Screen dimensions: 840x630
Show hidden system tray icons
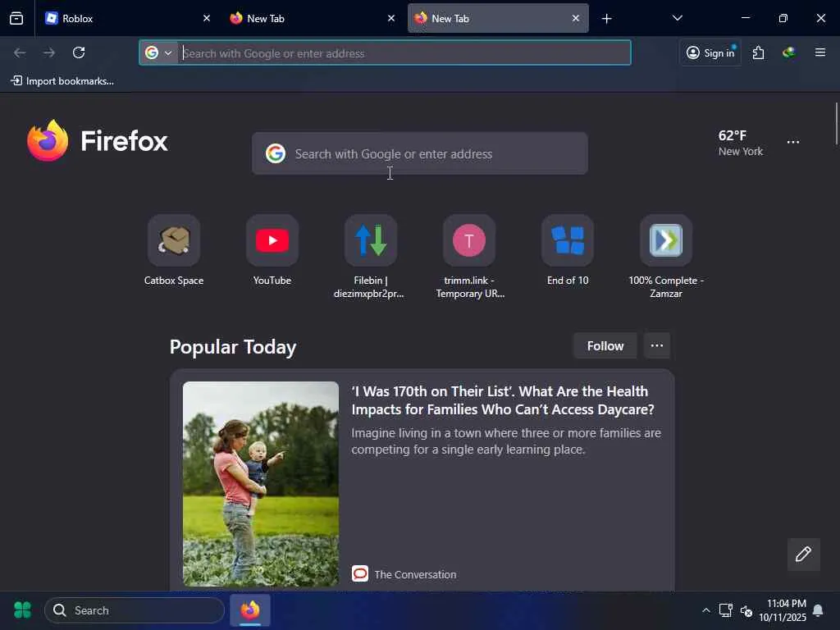[x=706, y=610]
